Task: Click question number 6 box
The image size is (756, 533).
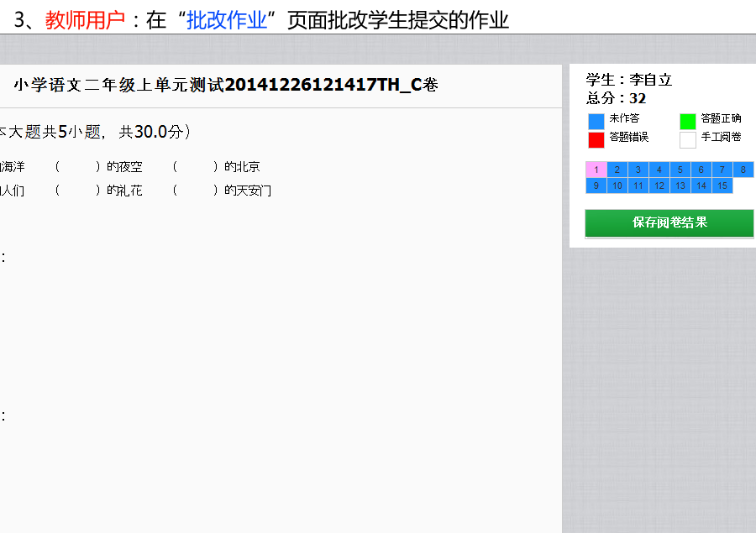Action: point(701,170)
